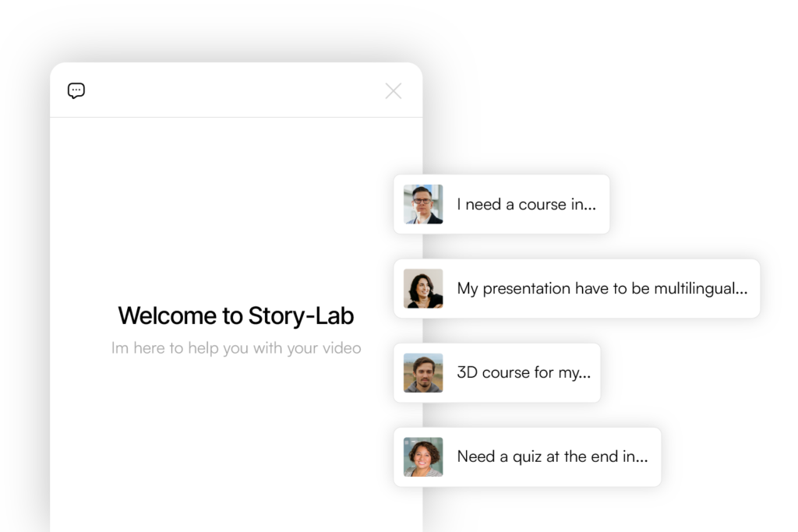Screen dimensions: 798x532
Task: Click the word "course" in the first suggestion
Action: click(x=542, y=205)
